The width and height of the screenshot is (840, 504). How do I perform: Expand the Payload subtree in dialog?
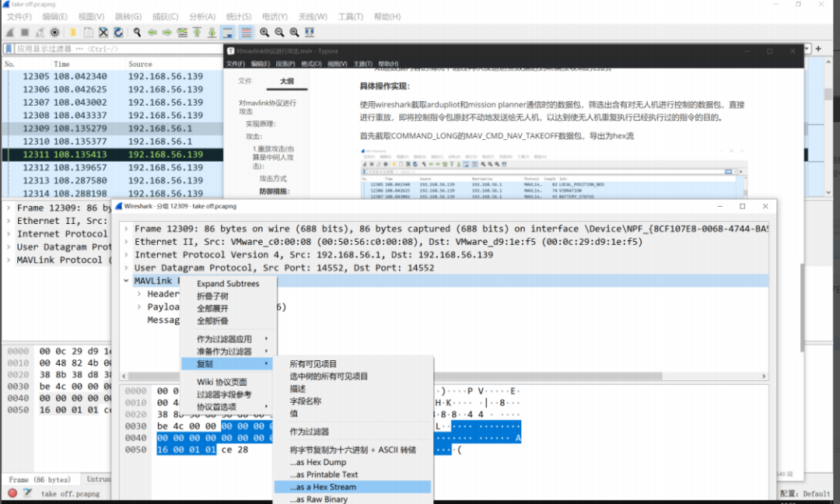pyautogui.click(x=139, y=307)
